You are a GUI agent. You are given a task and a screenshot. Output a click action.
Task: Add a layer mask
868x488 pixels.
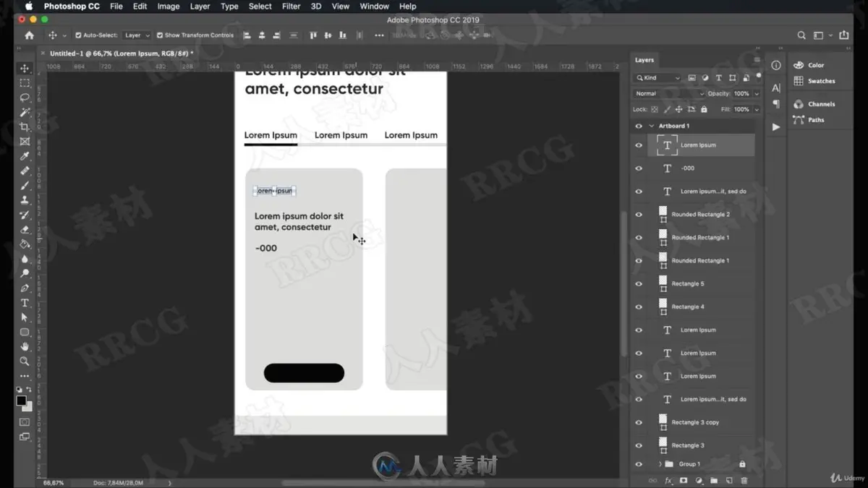coord(684,481)
